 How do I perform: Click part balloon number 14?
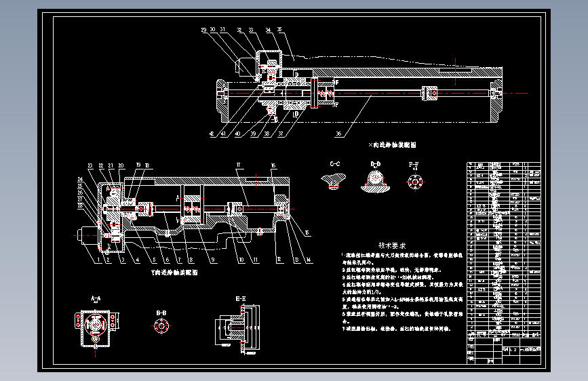point(309,260)
